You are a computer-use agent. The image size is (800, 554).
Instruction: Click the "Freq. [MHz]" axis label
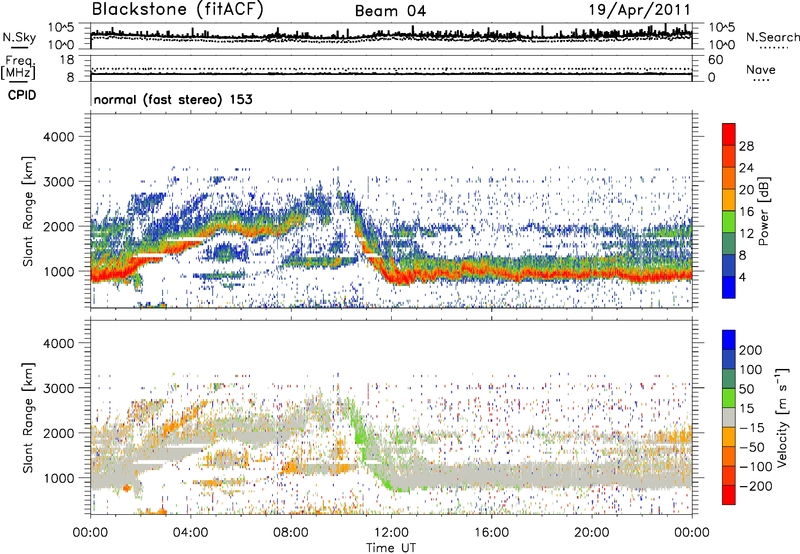pyautogui.click(x=18, y=67)
